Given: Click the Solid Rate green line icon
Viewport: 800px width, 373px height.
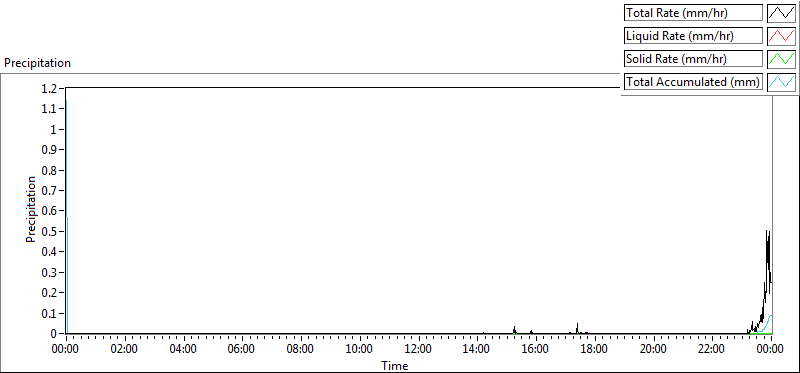Looking at the screenshot, I should 781,59.
